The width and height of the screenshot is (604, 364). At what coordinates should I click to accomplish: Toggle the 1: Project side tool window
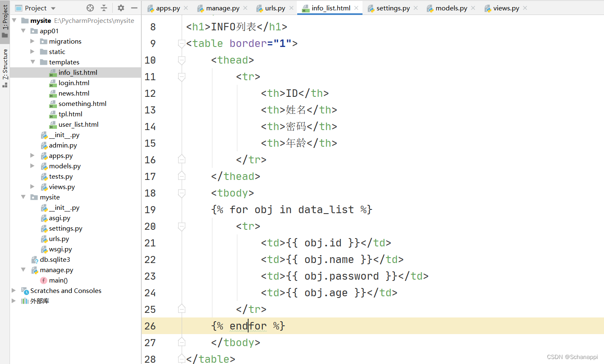tap(5, 21)
